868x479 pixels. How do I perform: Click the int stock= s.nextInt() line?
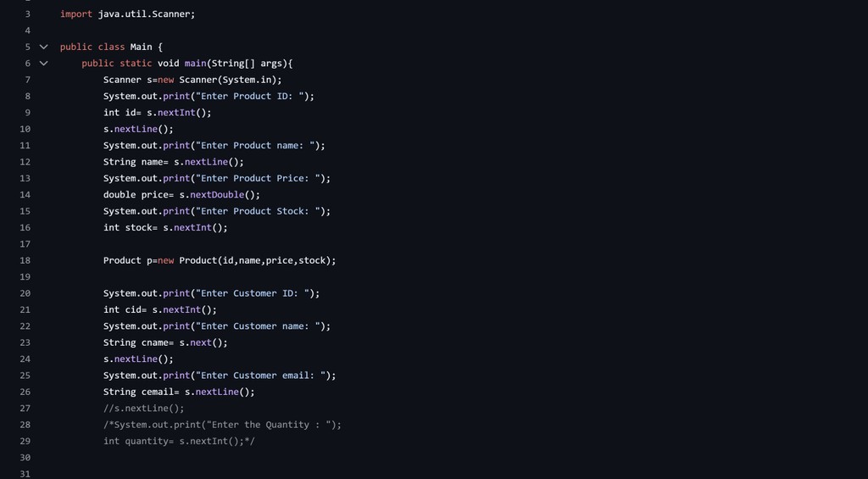tap(165, 228)
